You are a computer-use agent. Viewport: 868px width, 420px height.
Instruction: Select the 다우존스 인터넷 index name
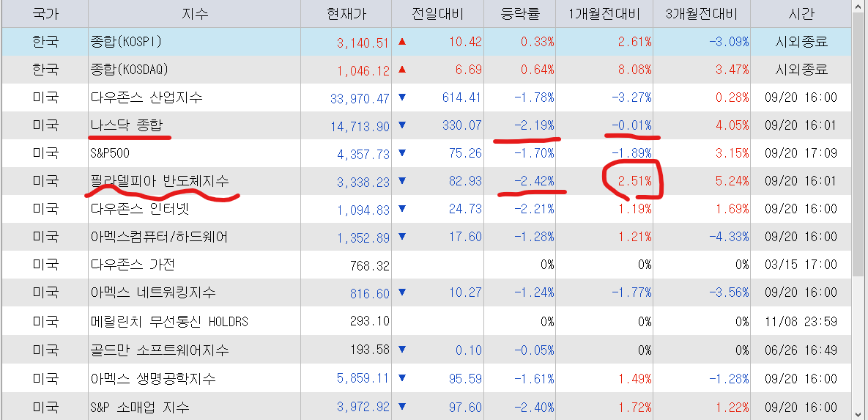click(140, 209)
